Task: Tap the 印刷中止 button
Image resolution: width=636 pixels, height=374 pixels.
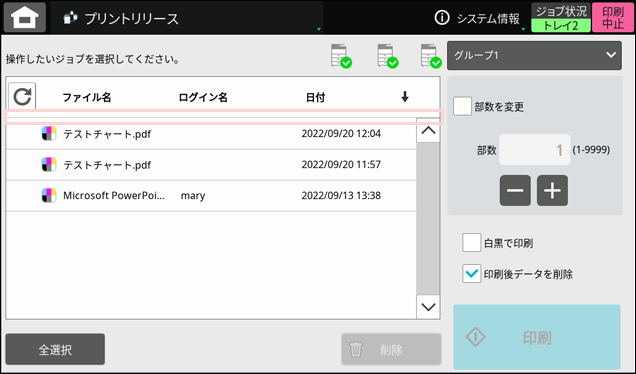Action: 613,17
